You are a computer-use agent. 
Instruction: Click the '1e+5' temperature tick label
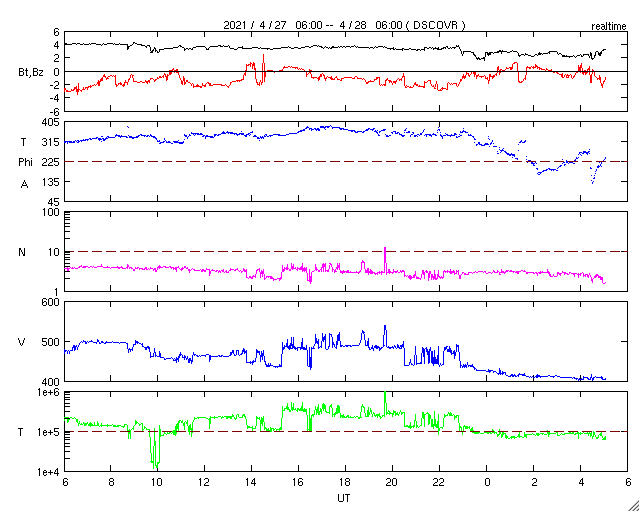[48, 432]
